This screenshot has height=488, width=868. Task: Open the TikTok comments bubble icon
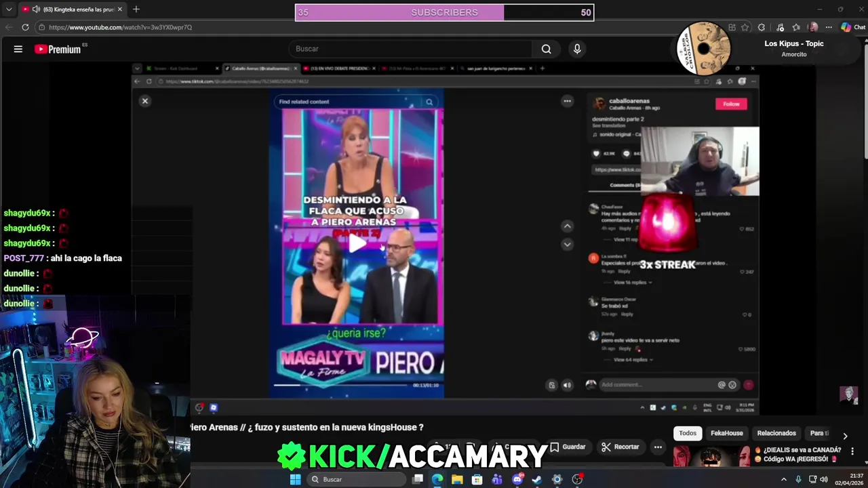pos(627,154)
